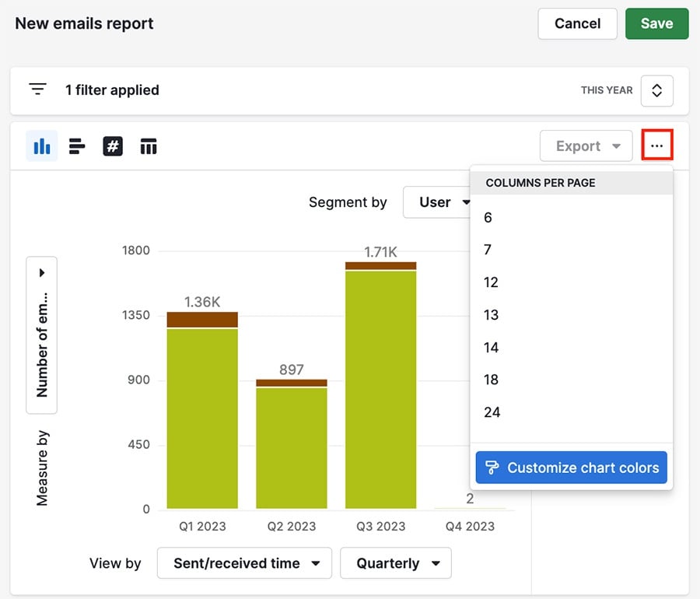
Task: Open the Sent/received time dropdown
Action: coord(244,562)
